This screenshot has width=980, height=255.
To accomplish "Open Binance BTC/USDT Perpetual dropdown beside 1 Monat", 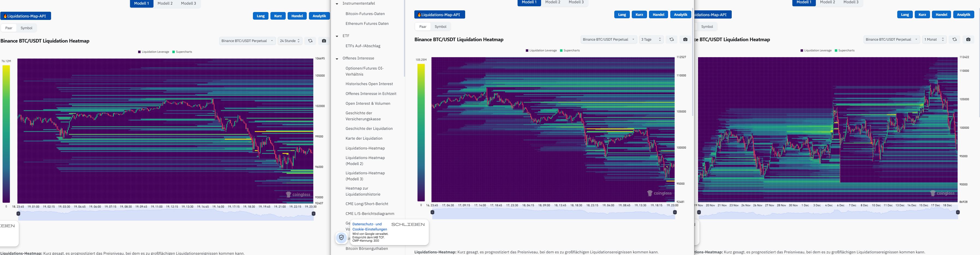I will point(891,39).
